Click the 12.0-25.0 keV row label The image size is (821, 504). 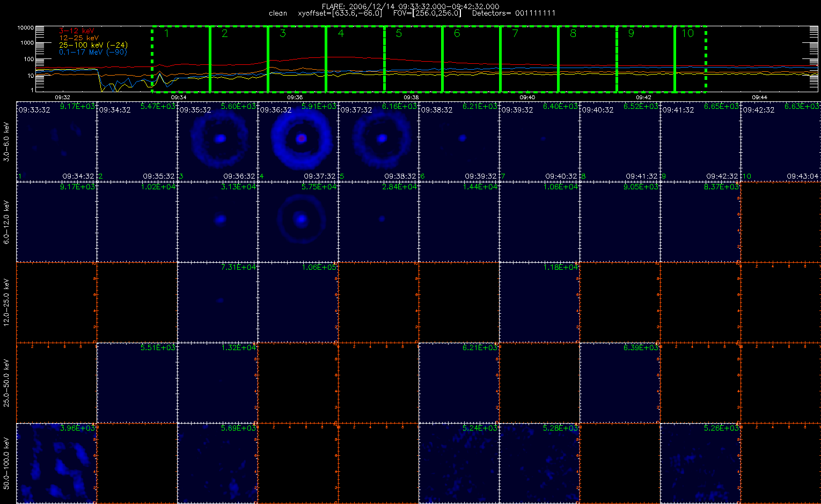(6, 302)
